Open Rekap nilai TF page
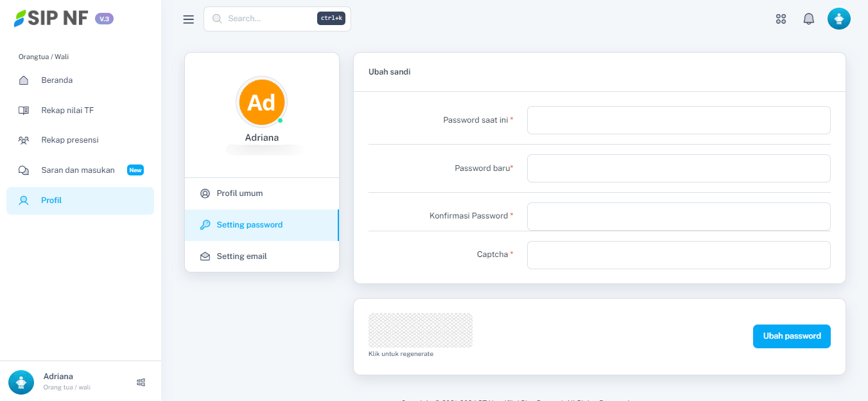The image size is (868, 401). 67,111
